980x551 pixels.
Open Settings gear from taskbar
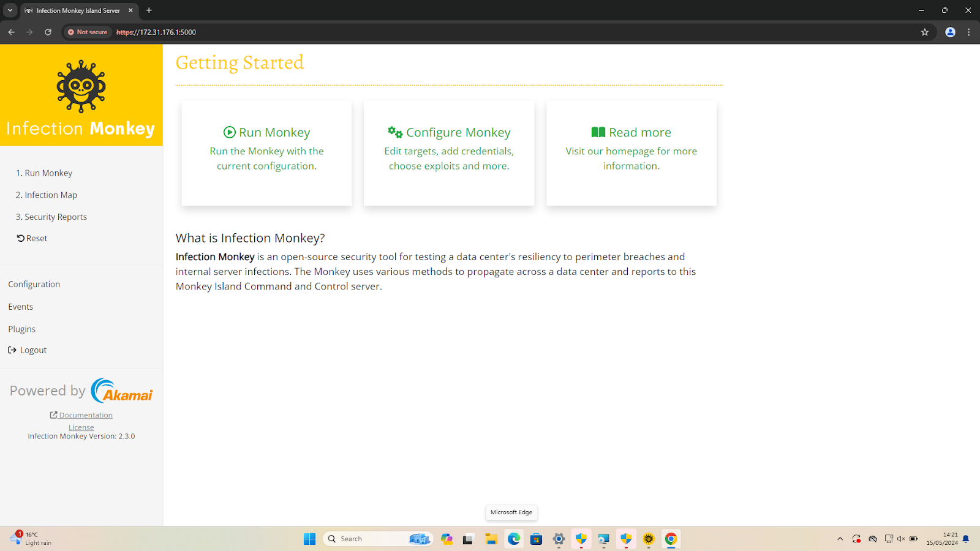pyautogui.click(x=559, y=539)
